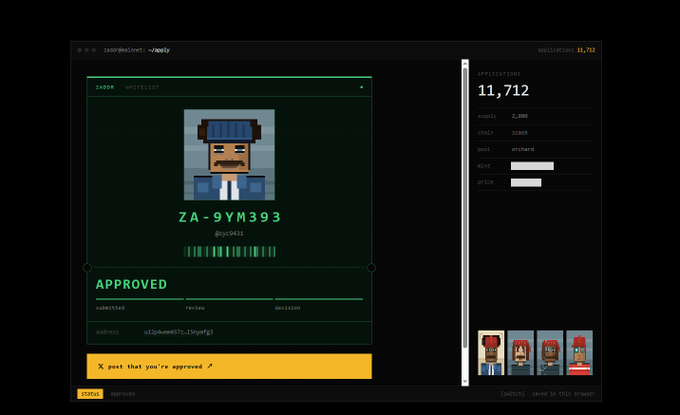Click 'saved in this browser' in status bar
The width and height of the screenshot is (680, 415).
pos(563,394)
